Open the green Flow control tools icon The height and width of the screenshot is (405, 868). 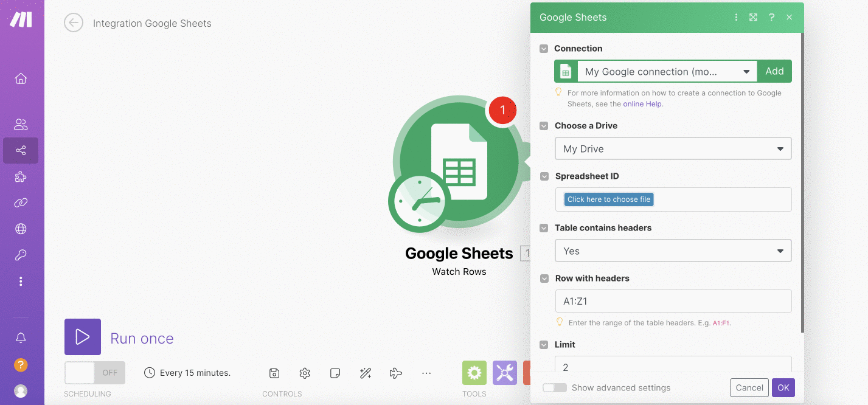coord(474,373)
